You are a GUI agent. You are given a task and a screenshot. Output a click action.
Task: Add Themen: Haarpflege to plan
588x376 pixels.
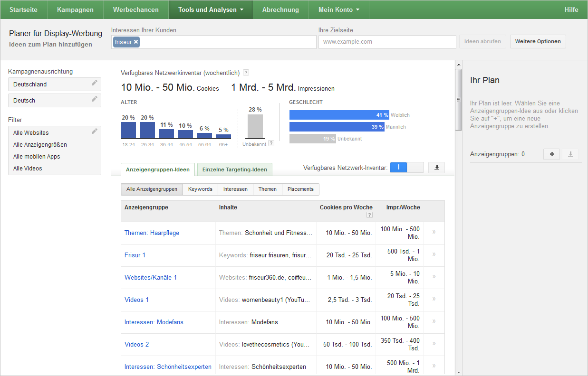tap(434, 232)
